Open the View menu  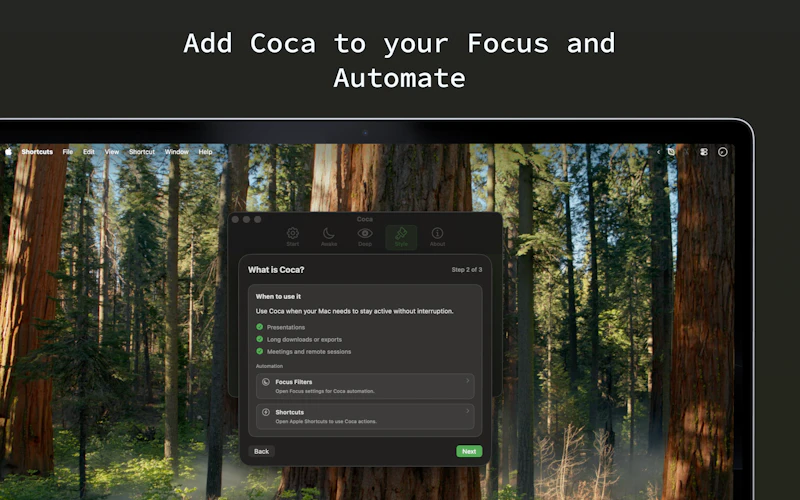click(x=112, y=152)
